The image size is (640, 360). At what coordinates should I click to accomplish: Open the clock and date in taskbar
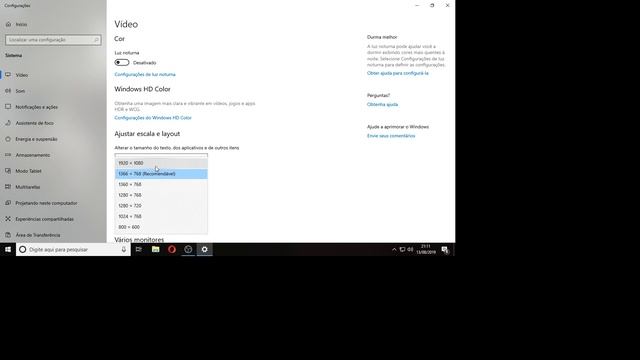426,249
